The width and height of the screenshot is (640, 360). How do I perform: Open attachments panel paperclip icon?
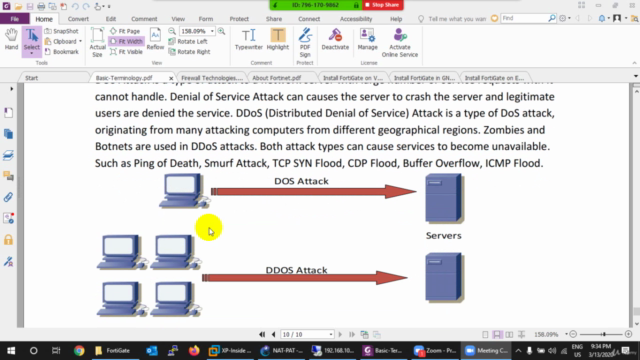pos(8,197)
